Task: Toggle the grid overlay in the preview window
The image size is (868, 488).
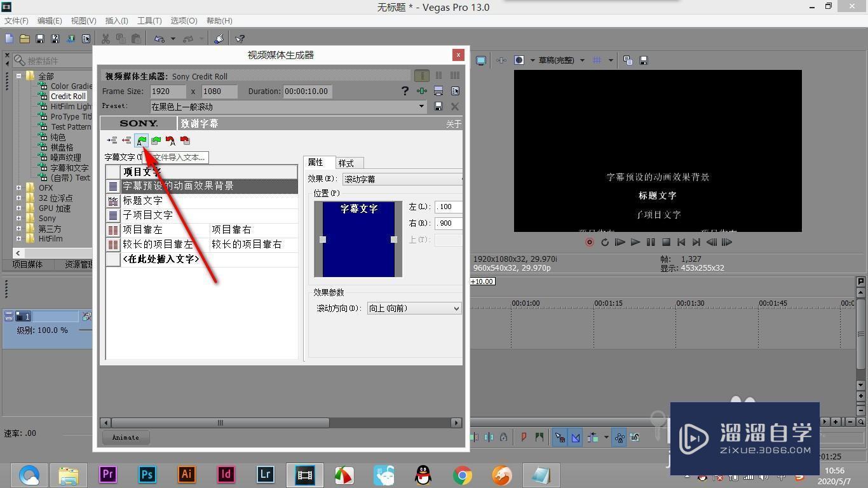Action: click(x=597, y=60)
